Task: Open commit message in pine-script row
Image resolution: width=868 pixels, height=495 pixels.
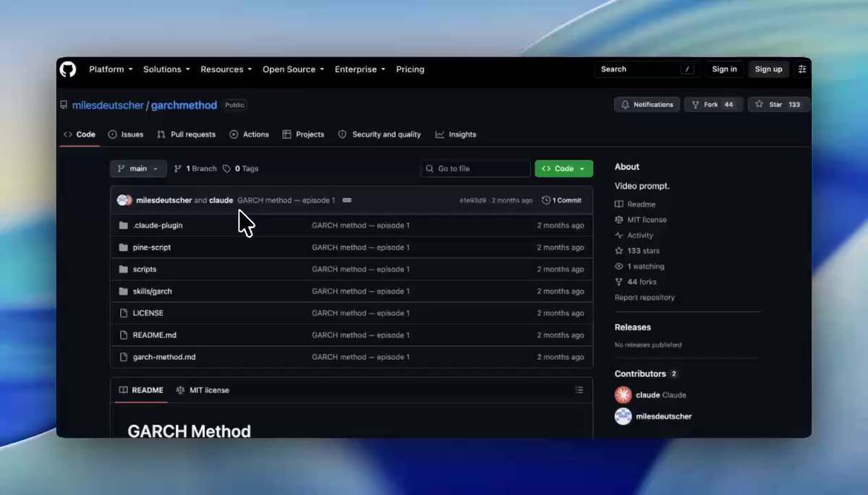Action: pyautogui.click(x=361, y=247)
